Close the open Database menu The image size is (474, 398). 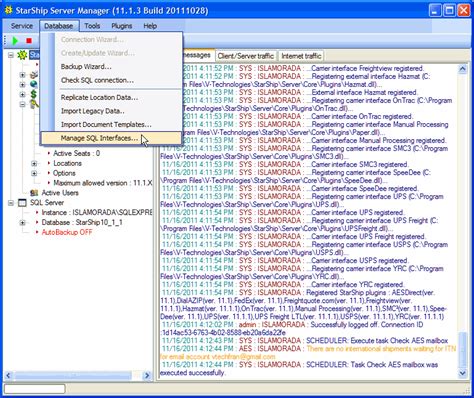click(59, 26)
